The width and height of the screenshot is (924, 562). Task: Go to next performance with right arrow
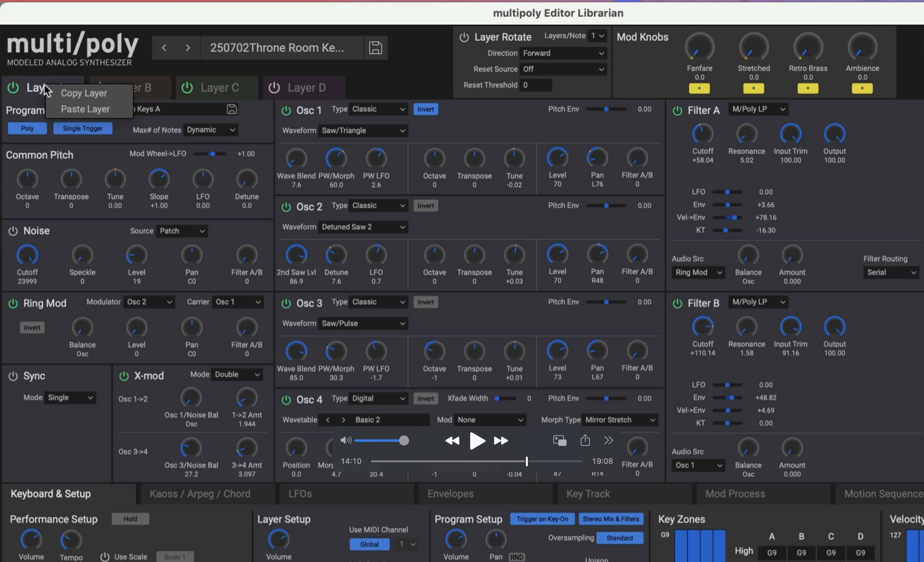(x=188, y=48)
